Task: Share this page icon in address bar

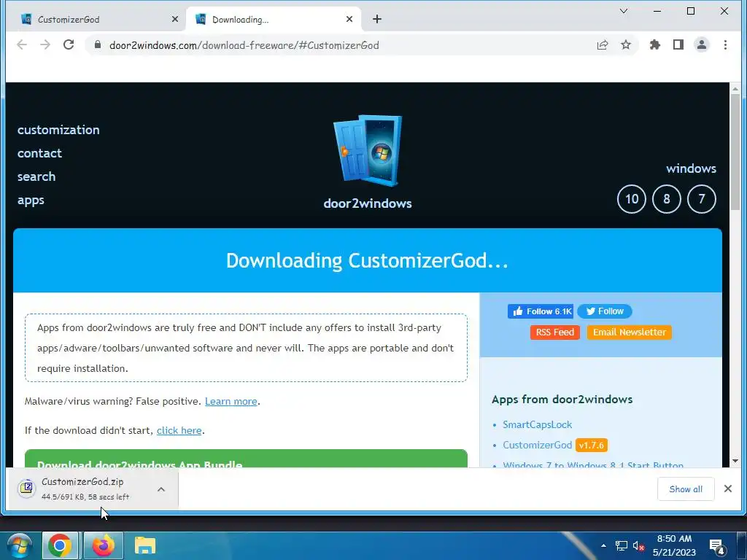Action: (x=603, y=44)
